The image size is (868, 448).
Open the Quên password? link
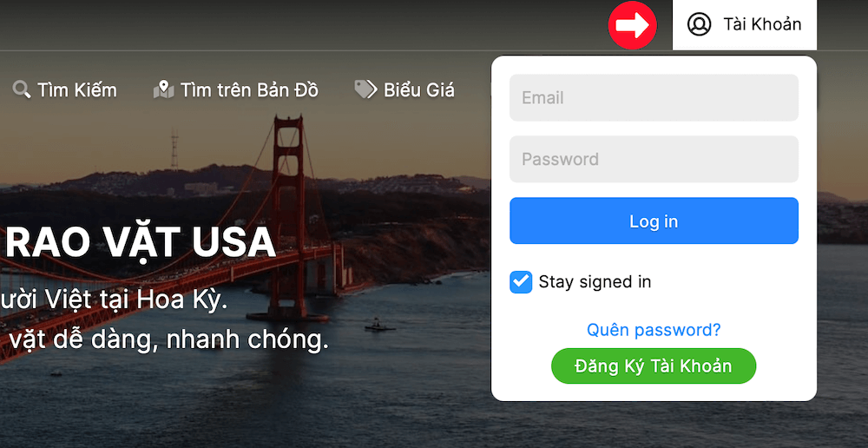point(654,330)
